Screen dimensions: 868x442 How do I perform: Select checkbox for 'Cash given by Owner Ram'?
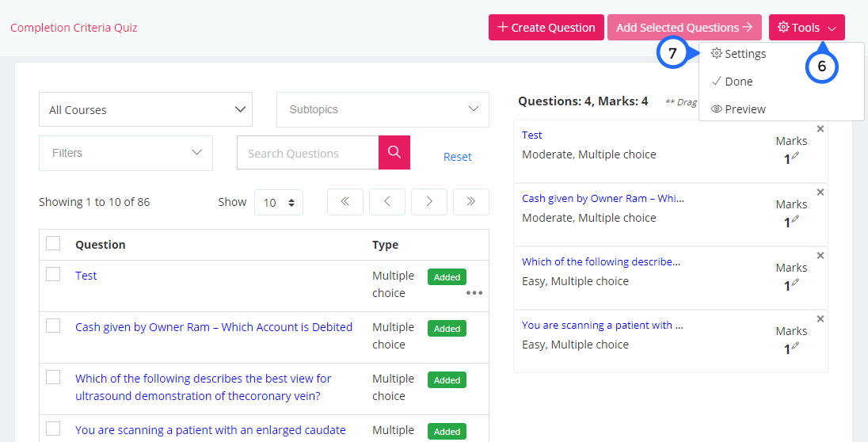coord(53,326)
